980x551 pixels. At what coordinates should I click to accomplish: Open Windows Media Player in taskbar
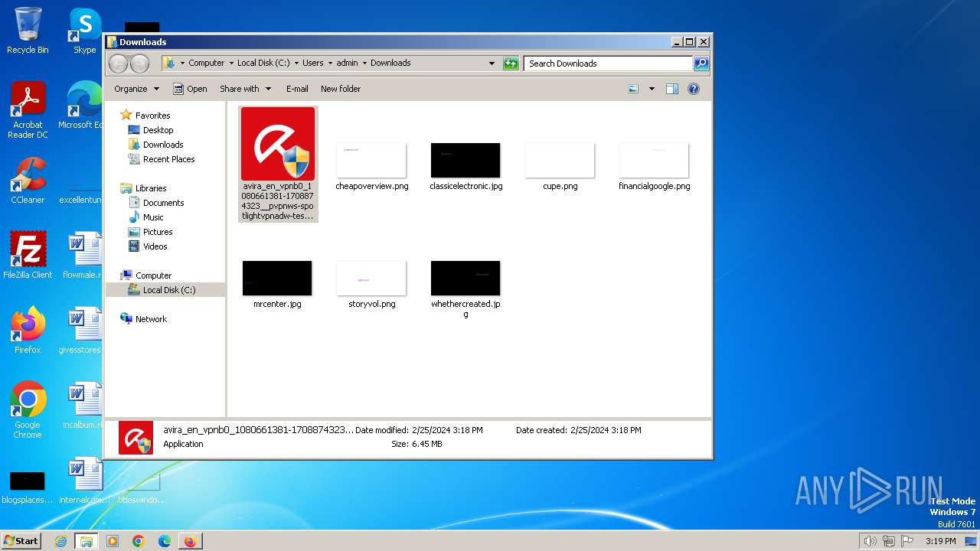pos(113,541)
